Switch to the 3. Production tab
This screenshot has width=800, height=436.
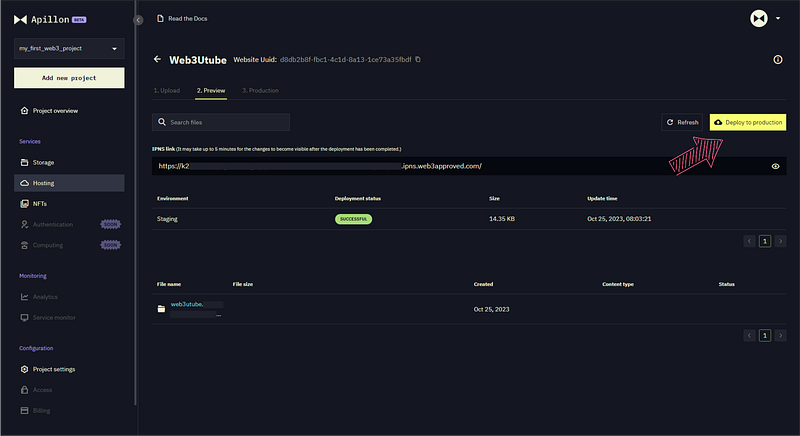click(x=260, y=90)
